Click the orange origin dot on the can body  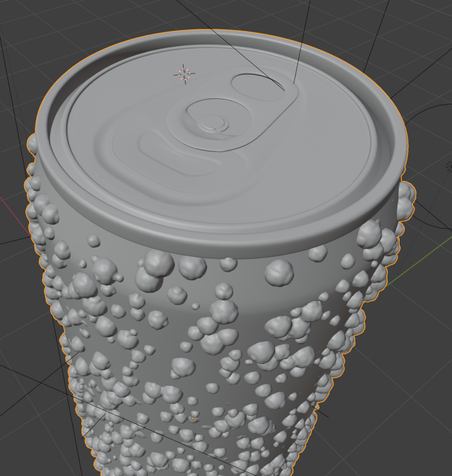[192, 419]
